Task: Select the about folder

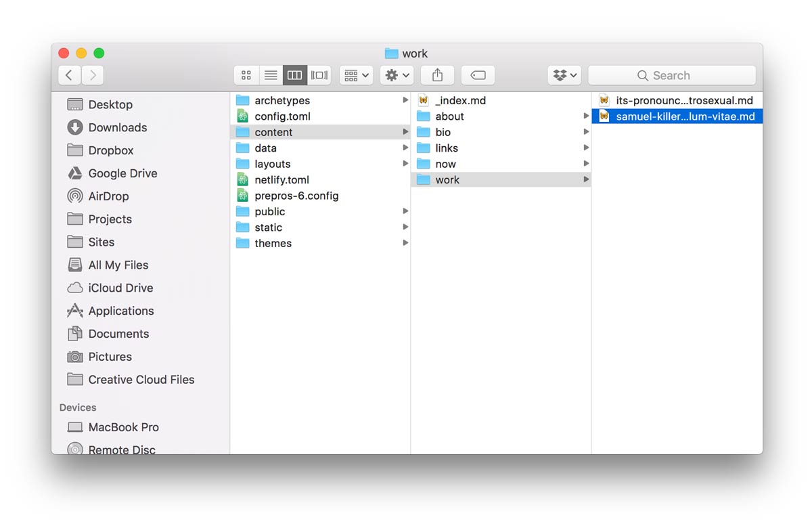Action: click(501, 116)
